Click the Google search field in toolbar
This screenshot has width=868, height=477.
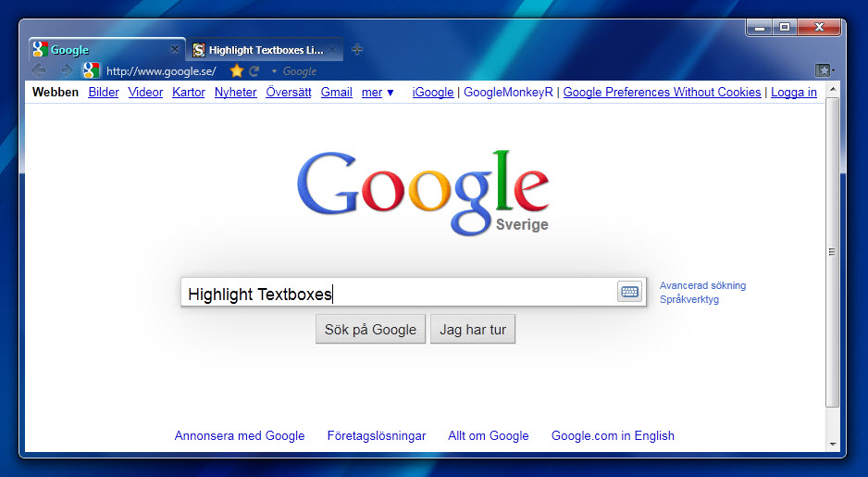tap(300, 71)
